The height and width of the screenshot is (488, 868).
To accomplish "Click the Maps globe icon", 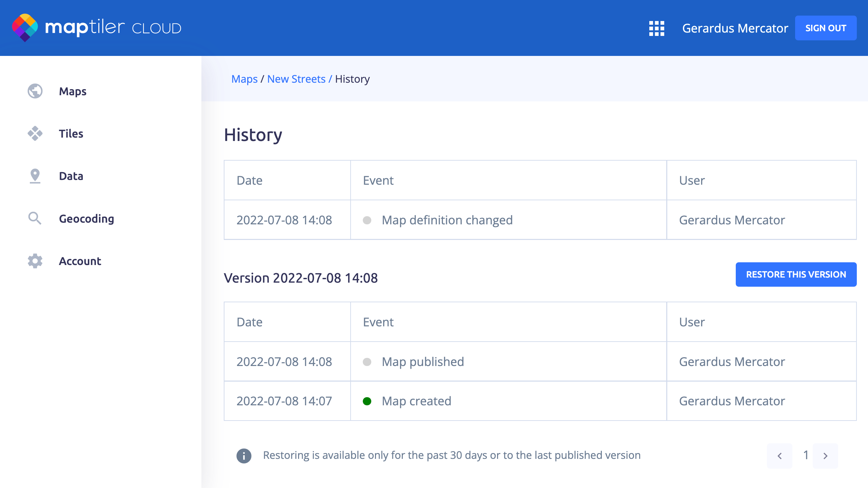I will pos(35,91).
